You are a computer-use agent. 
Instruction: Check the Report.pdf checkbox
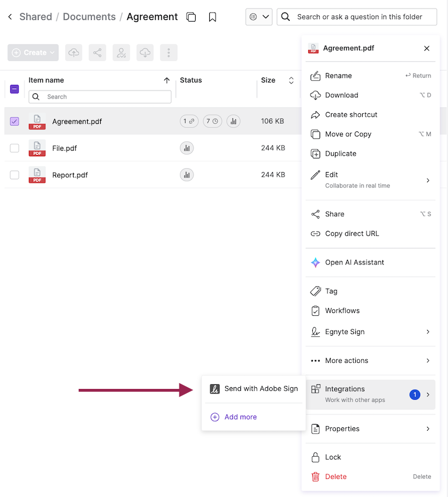[15, 175]
